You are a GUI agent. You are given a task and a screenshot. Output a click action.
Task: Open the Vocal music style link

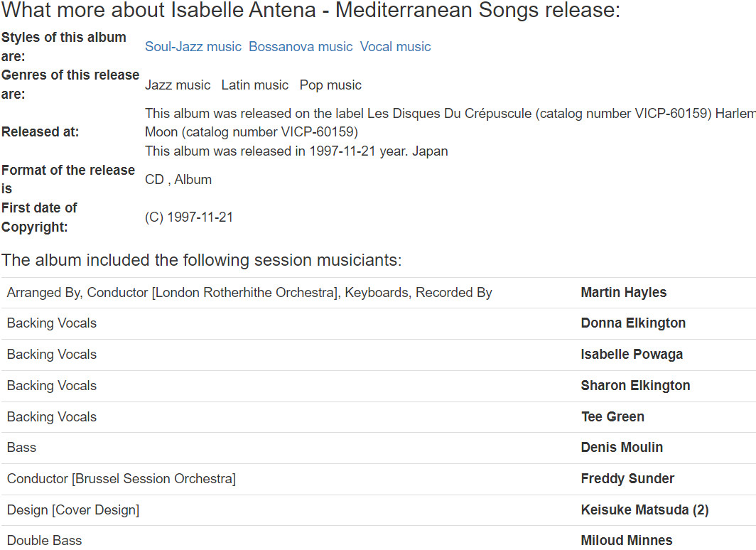point(395,47)
